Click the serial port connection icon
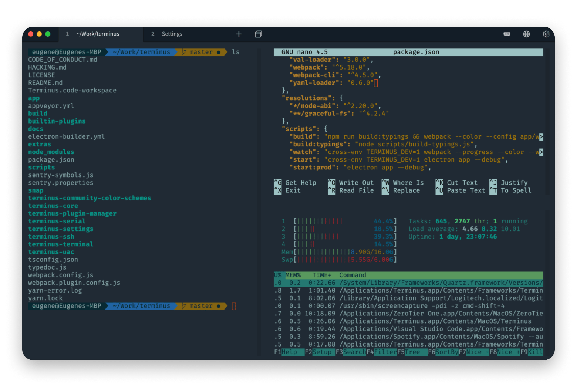Viewport: 577px width, 392px height. pos(507,34)
